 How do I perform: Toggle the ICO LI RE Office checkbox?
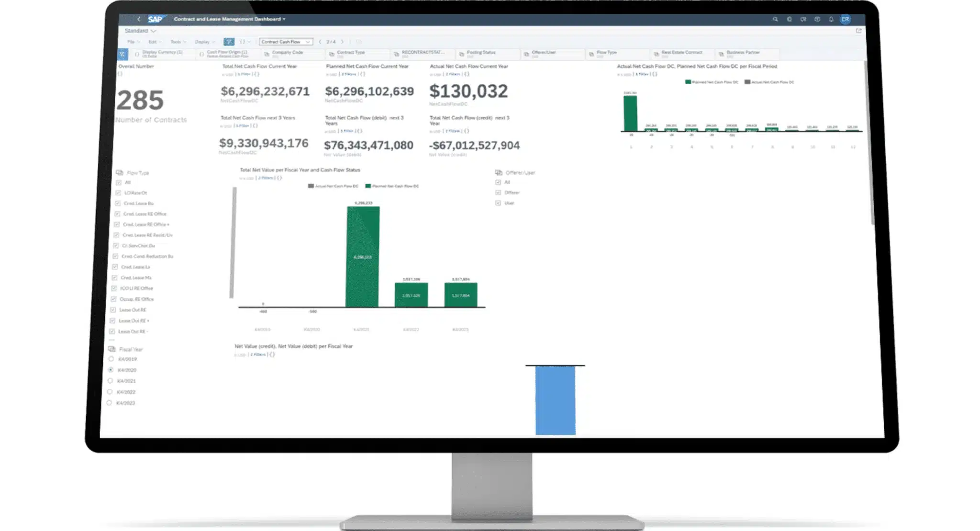(114, 288)
